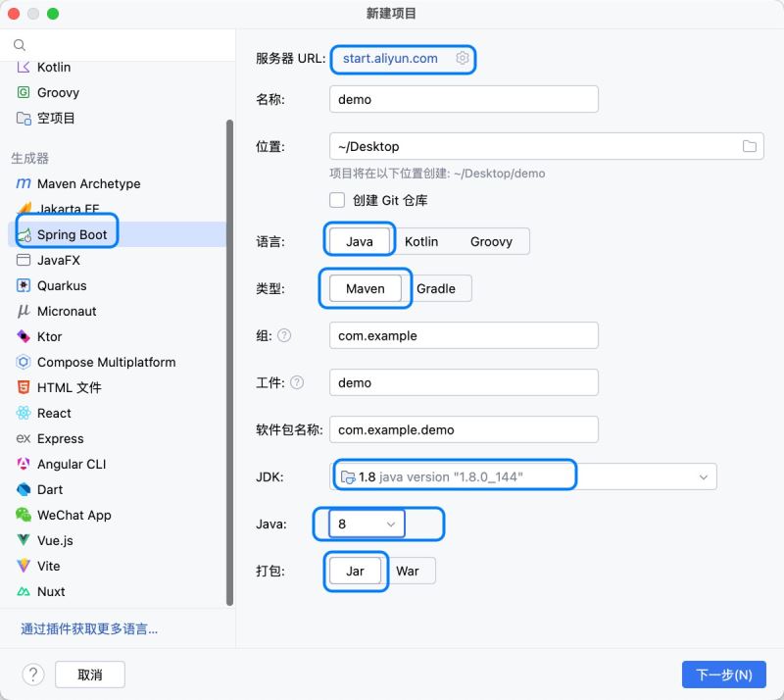This screenshot has height=700, width=784.
Task: Choose Maven build type
Action: [366, 288]
